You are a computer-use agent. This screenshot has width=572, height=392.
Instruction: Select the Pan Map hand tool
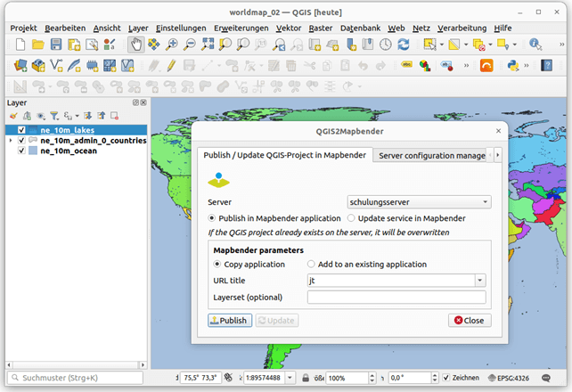point(136,44)
